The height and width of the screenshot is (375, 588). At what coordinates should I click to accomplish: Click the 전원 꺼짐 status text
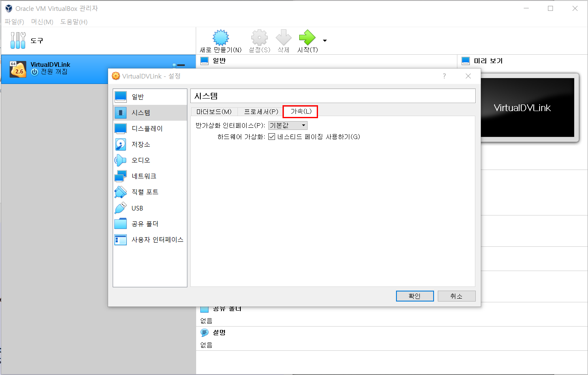(54, 72)
